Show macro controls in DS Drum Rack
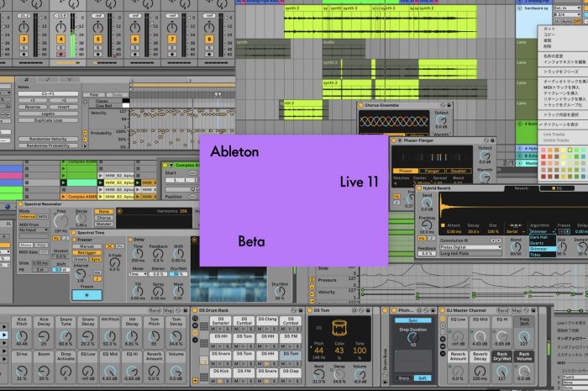588x391 pixels. [x=195, y=319]
